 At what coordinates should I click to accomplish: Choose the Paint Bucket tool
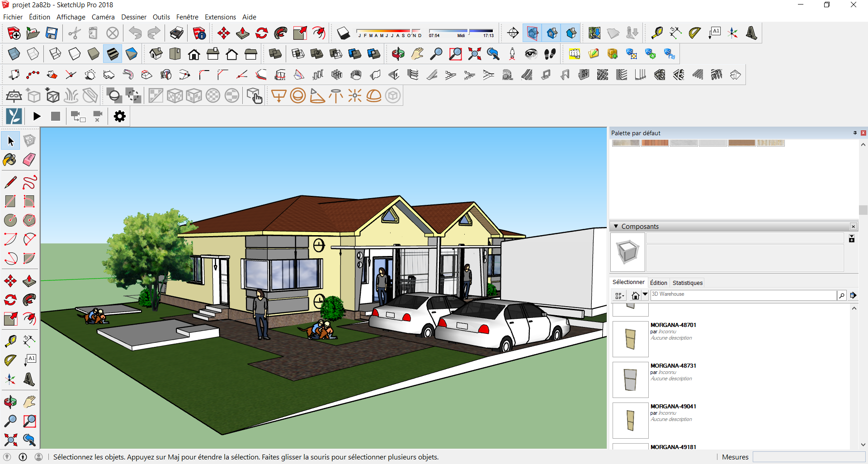[10, 160]
